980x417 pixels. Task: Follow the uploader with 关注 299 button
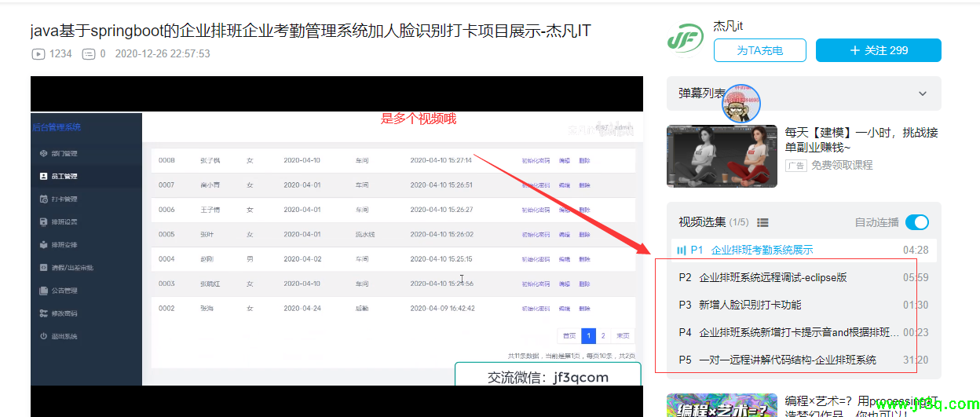tap(878, 50)
